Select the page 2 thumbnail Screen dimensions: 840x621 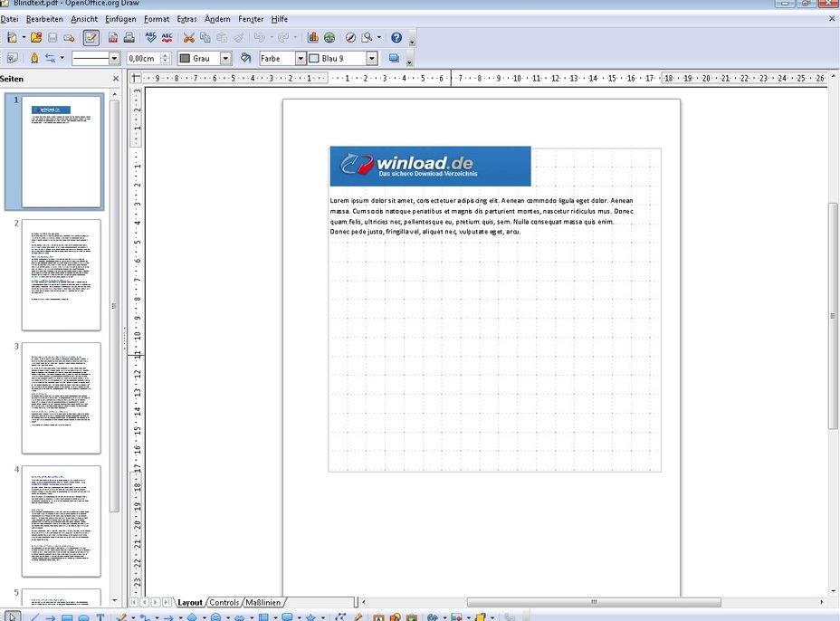coord(61,275)
